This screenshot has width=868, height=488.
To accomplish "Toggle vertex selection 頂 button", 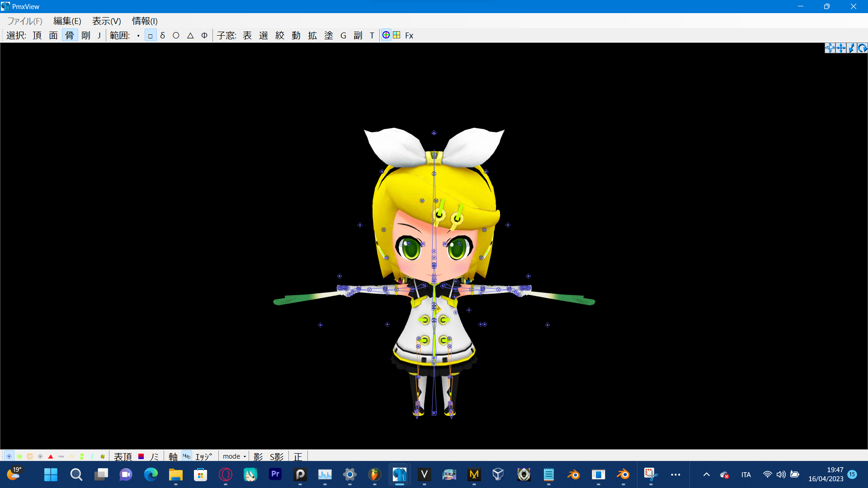I will (37, 35).
